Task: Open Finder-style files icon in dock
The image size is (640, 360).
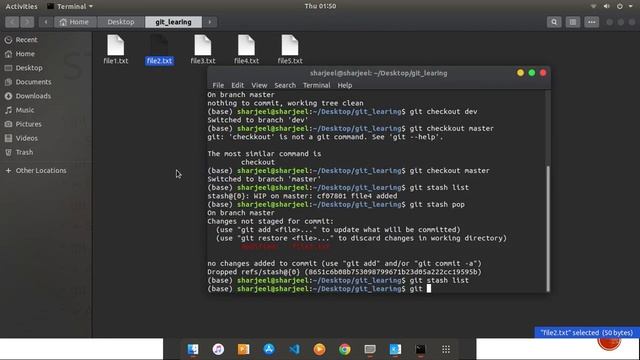Action: tap(193, 349)
